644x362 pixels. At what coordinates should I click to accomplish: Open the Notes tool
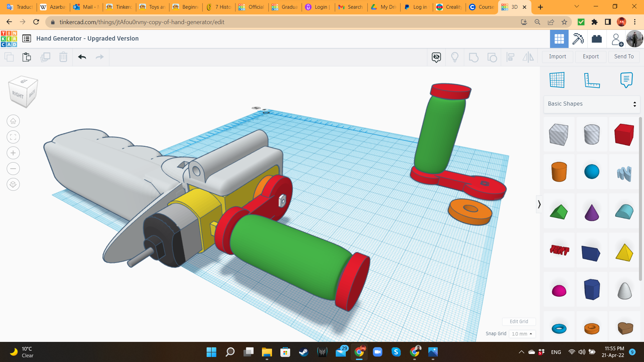626,80
